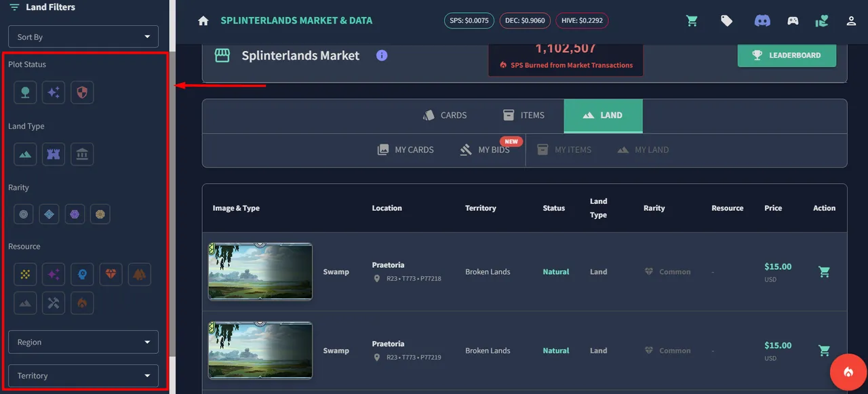Click the Land Filters lines icon
868x394 pixels.
[x=14, y=7]
